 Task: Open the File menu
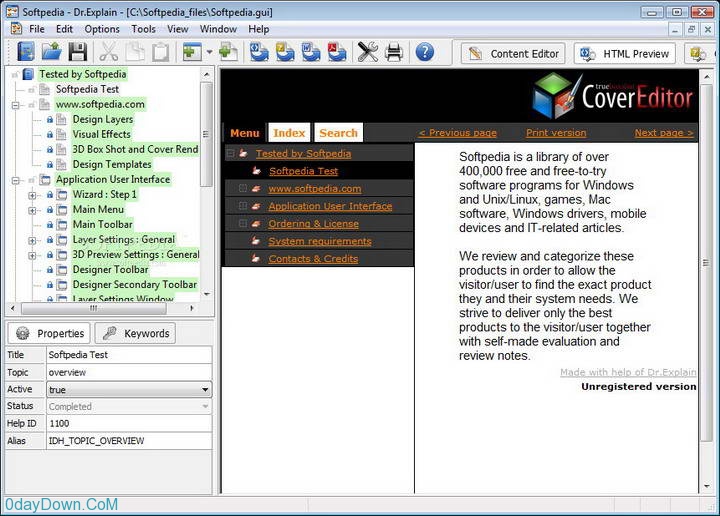[x=37, y=29]
